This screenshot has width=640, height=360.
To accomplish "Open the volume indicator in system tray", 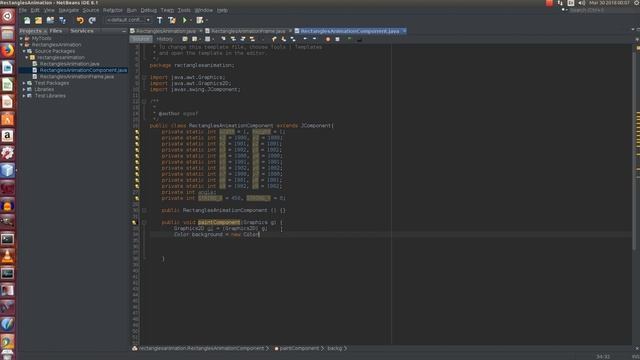I will tap(582, 3).
